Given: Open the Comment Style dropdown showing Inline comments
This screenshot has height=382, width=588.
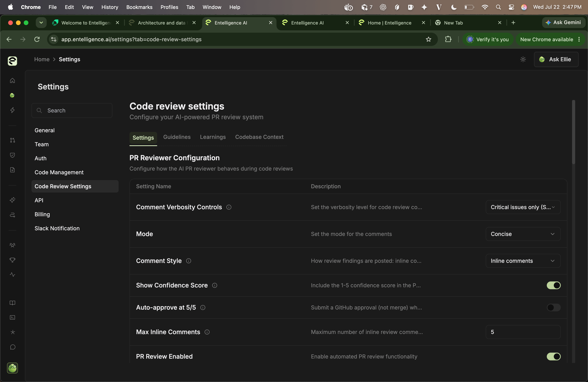Looking at the screenshot, I should [523, 261].
